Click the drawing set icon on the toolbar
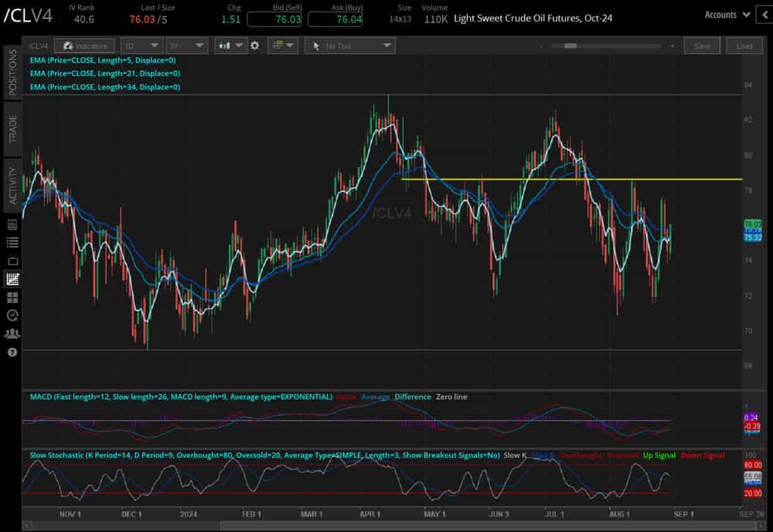The height and width of the screenshot is (532, 773). (x=277, y=46)
